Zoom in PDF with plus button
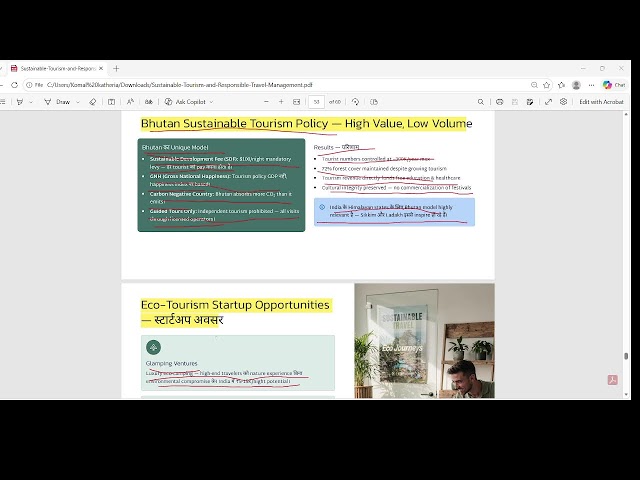 point(281,102)
